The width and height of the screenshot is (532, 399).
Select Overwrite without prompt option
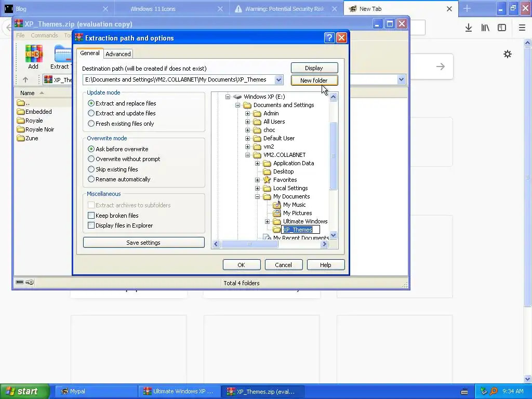pos(91,159)
